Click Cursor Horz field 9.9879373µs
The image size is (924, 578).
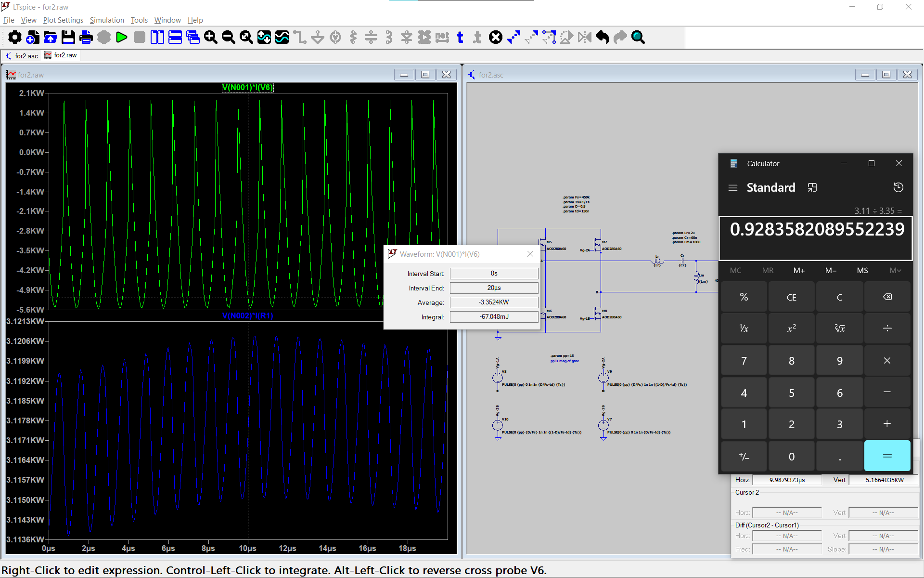(787, 480)
